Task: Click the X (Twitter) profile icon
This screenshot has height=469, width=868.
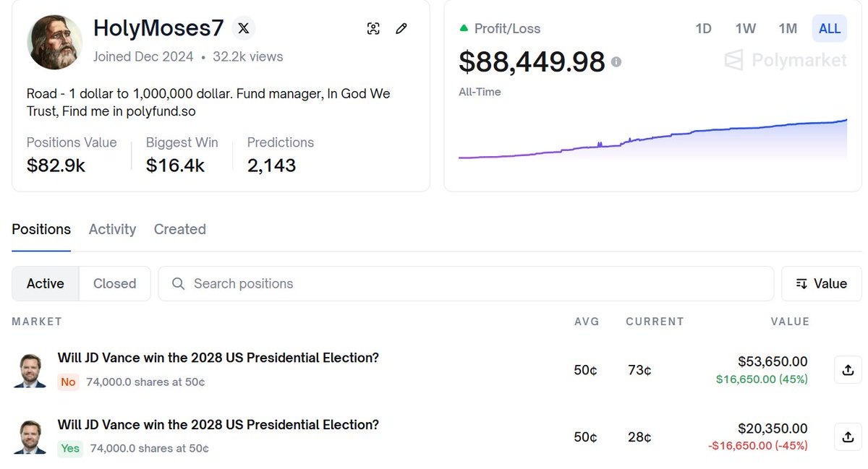Action: pos(244,28)
